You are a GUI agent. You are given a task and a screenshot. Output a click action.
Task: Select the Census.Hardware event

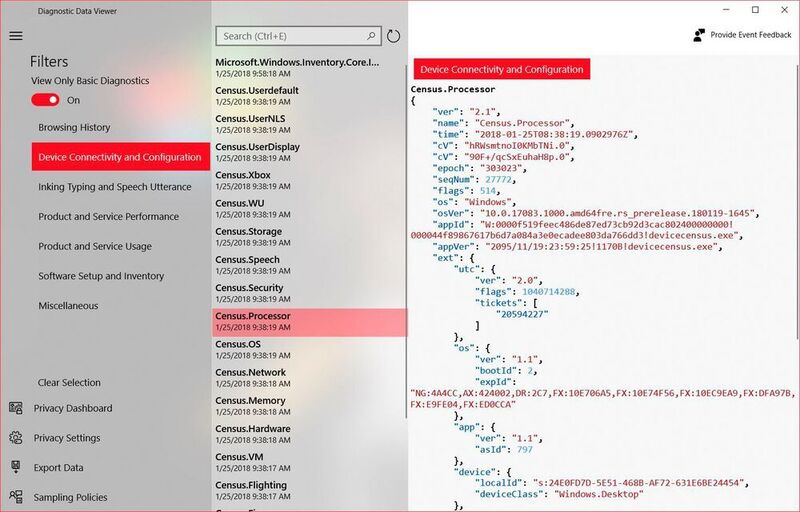click(309, 434)
